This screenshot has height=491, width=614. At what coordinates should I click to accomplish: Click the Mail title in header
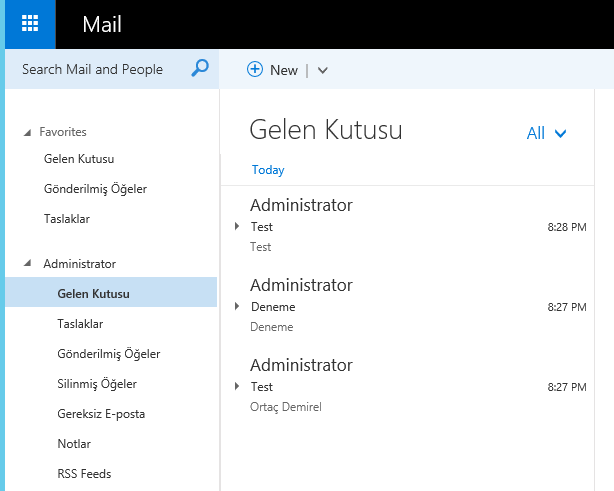click(102, 24)
